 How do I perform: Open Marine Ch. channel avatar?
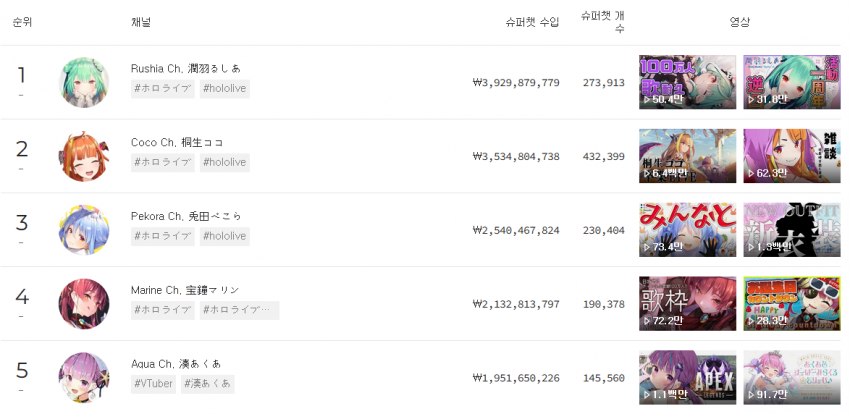pyautogui.click(x=83, y=304)
